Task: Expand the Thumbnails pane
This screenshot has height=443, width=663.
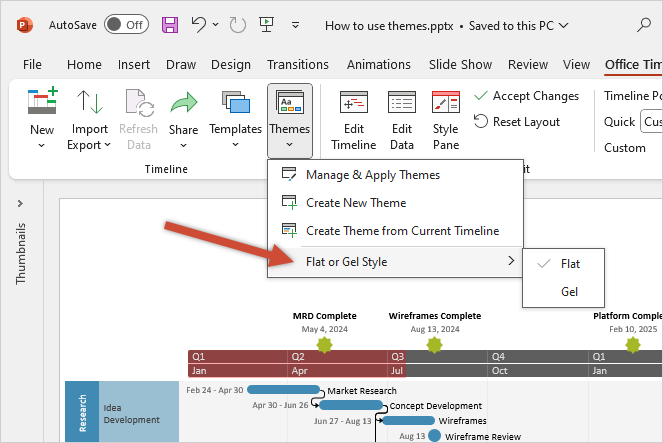Action: (x=21, y=204)
